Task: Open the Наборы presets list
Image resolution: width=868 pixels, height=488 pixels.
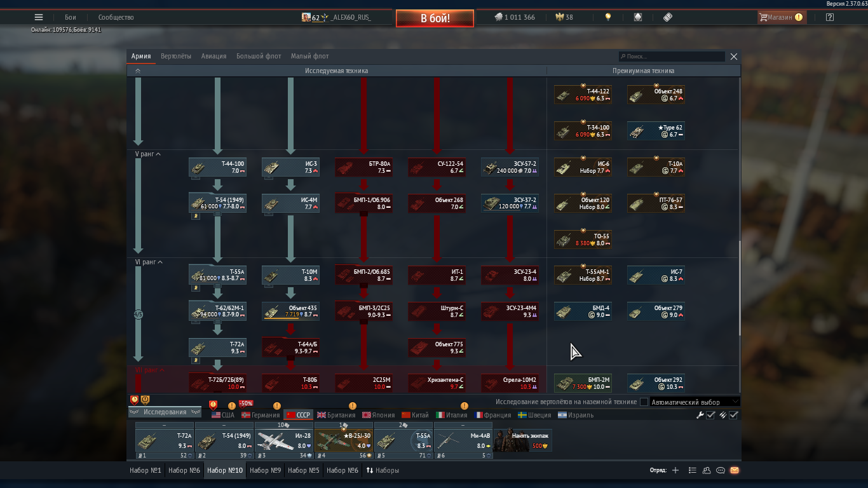Action: click(383, 470)
